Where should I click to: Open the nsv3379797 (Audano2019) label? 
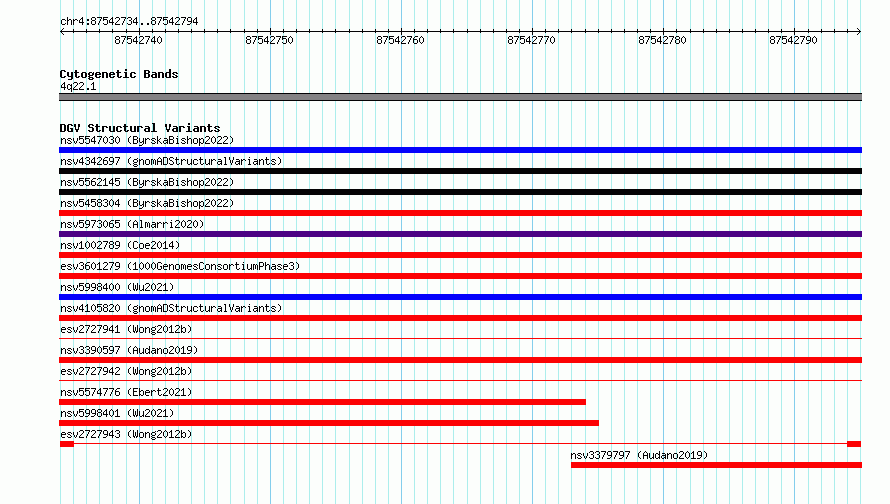(x=639, y=455)
